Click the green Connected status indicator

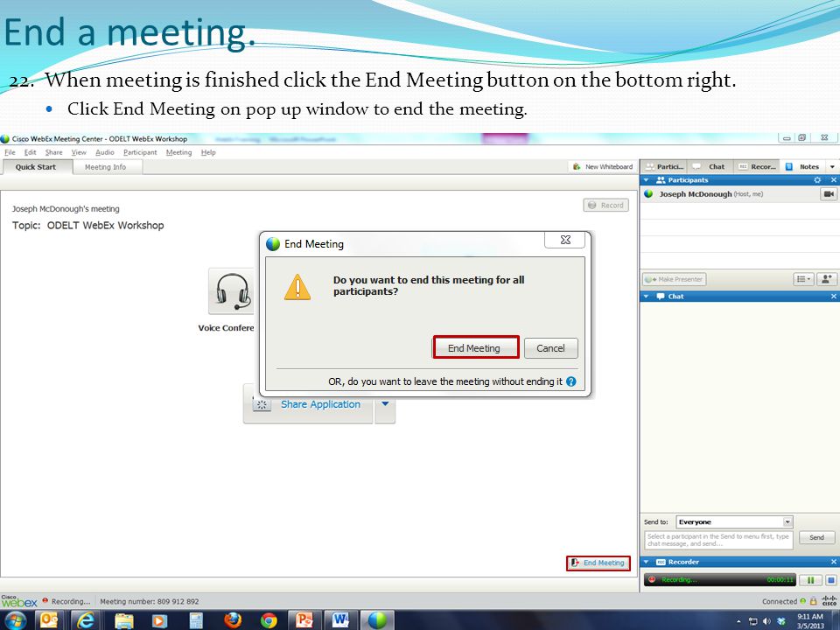[802, 601]
